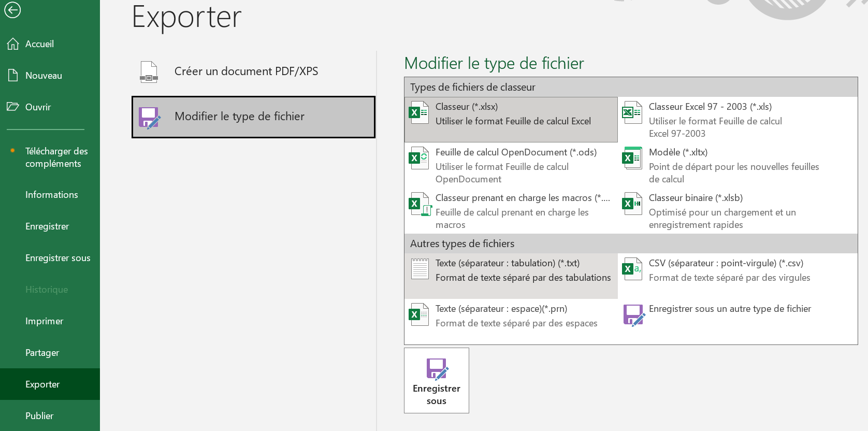Choose CSV (séparateur : point-virgule) (*.csv)

click(737, 276)
